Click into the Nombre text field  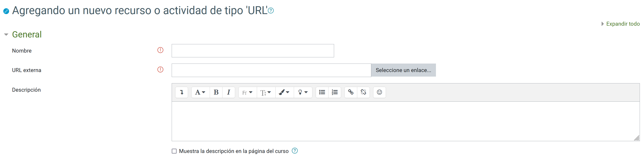click(x=252, y=51)
